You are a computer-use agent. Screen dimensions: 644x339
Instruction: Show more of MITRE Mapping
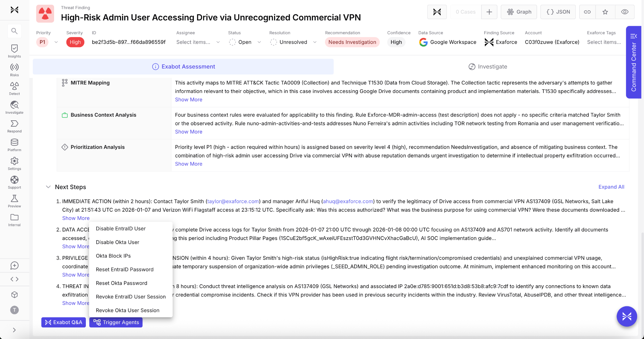[189, 100]
